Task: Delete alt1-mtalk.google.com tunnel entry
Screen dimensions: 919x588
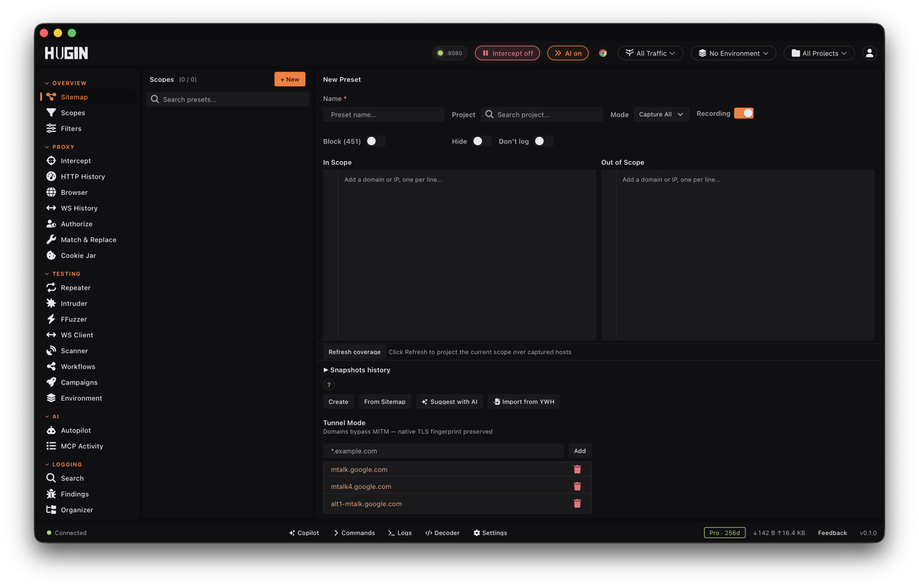Action: click(x=577, y=504)
